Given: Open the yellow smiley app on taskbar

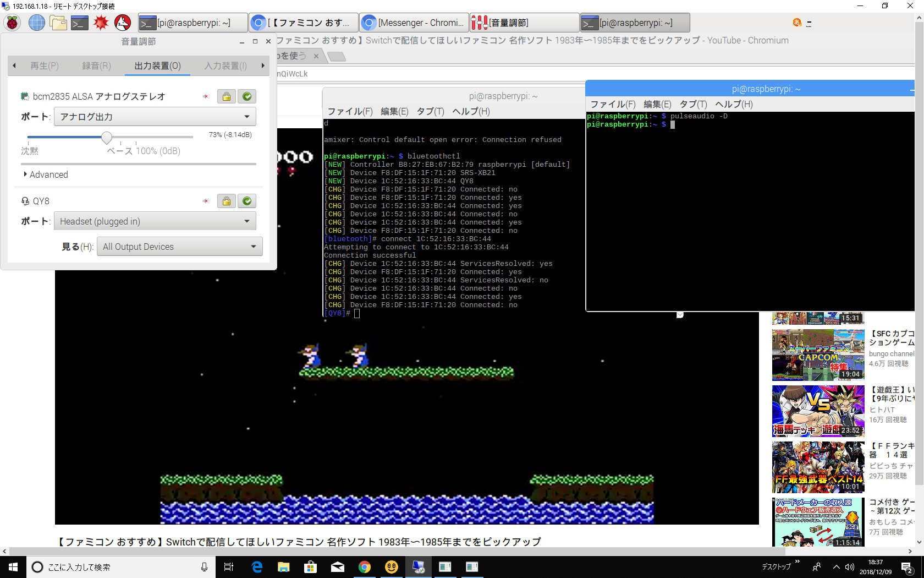Looking at the screenshot, I should [x=392, y=567].
